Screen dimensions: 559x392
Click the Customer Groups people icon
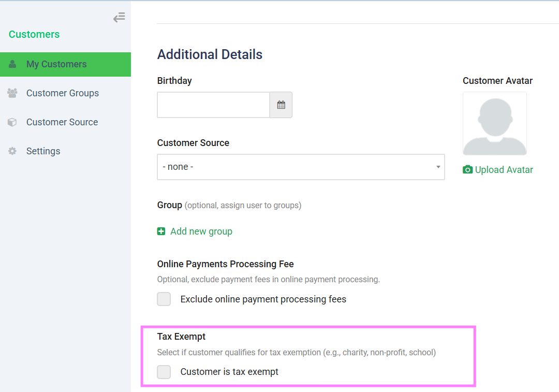(x=12, y=93)
